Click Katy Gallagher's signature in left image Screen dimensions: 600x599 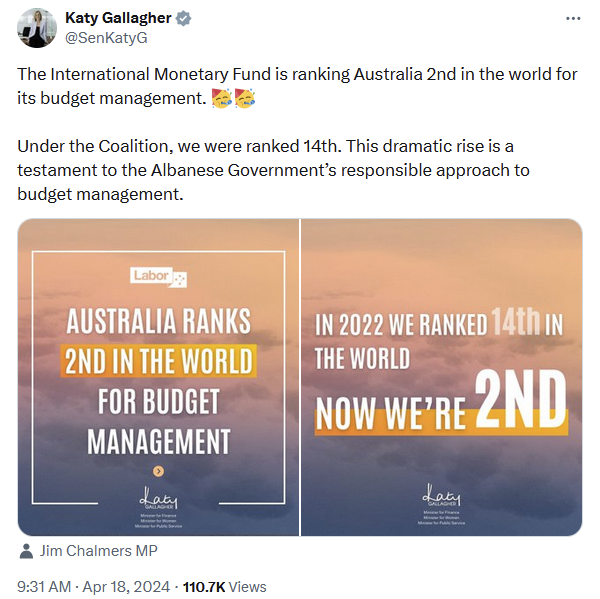pos(158,496)
